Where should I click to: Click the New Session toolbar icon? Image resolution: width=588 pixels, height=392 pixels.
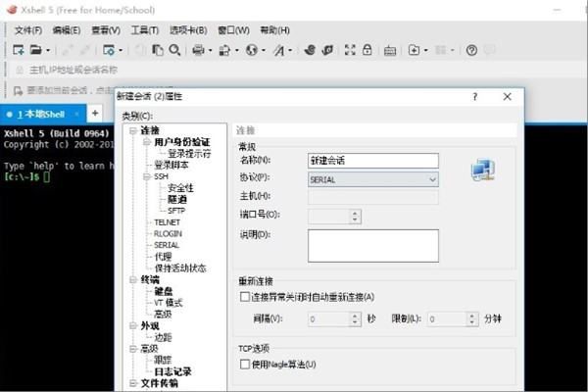click(18, 50)
